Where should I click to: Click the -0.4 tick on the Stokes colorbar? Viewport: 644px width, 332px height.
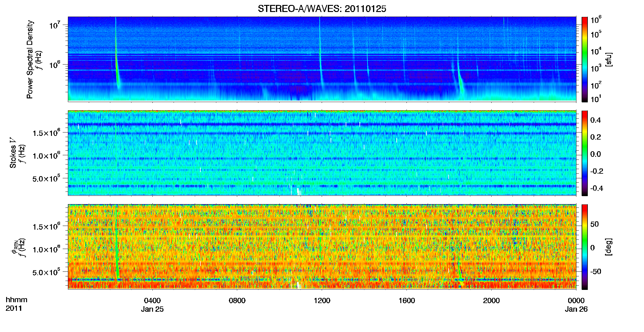596,188
